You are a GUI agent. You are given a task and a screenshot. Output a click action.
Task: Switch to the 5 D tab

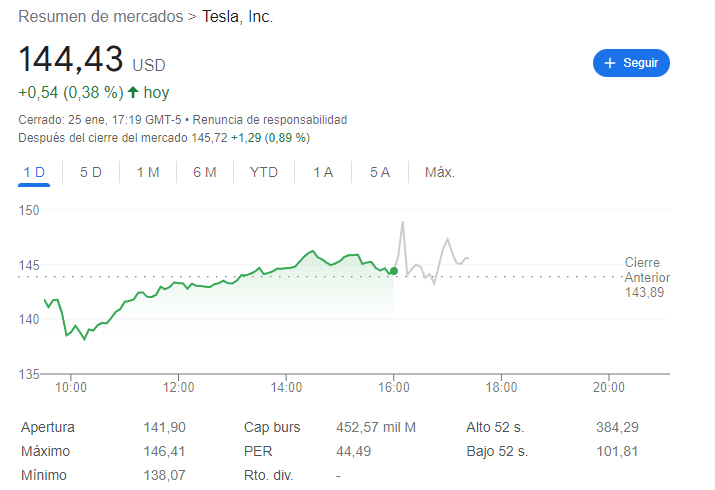(91, 172)
